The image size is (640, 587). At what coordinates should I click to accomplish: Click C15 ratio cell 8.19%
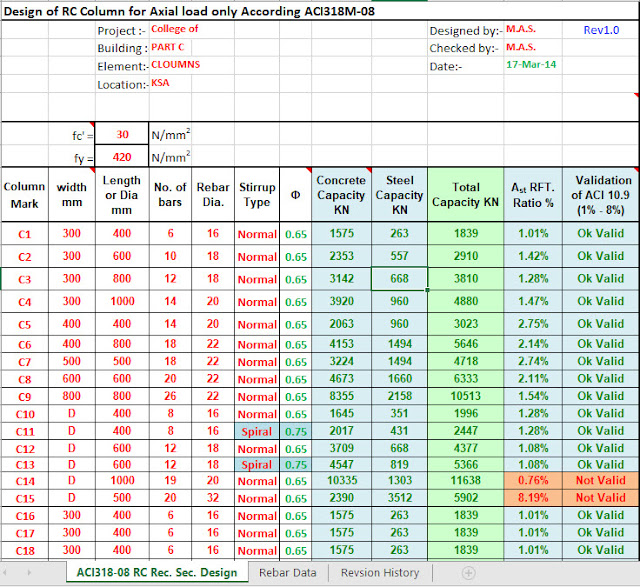(x=533, y=498)
